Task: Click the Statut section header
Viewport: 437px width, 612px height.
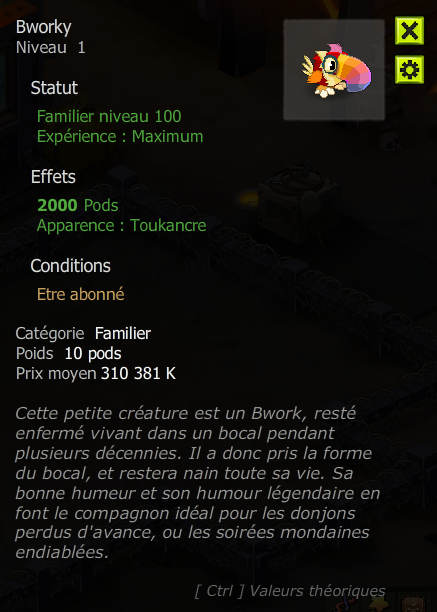Action: 54,87
